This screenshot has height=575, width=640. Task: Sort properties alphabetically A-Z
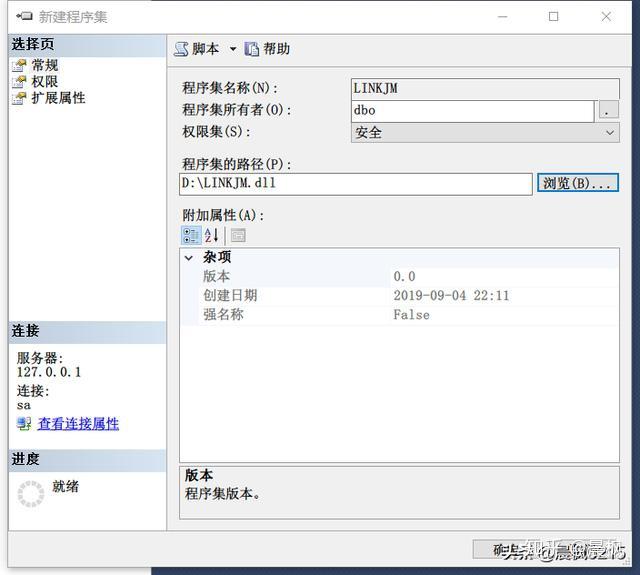tap(211, 235)
